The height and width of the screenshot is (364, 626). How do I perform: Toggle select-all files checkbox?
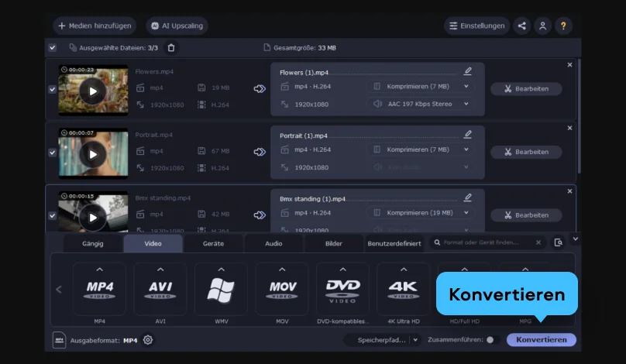[53, 48]
